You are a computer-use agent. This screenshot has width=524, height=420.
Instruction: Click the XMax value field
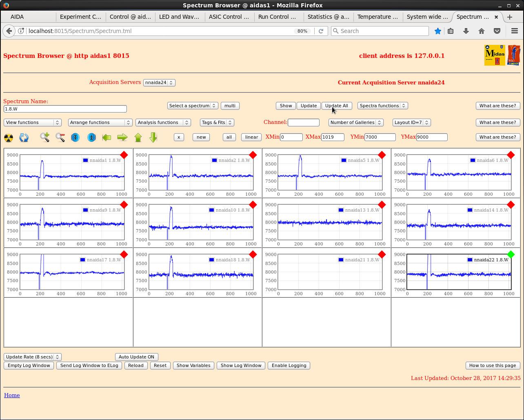coord(333,137)
